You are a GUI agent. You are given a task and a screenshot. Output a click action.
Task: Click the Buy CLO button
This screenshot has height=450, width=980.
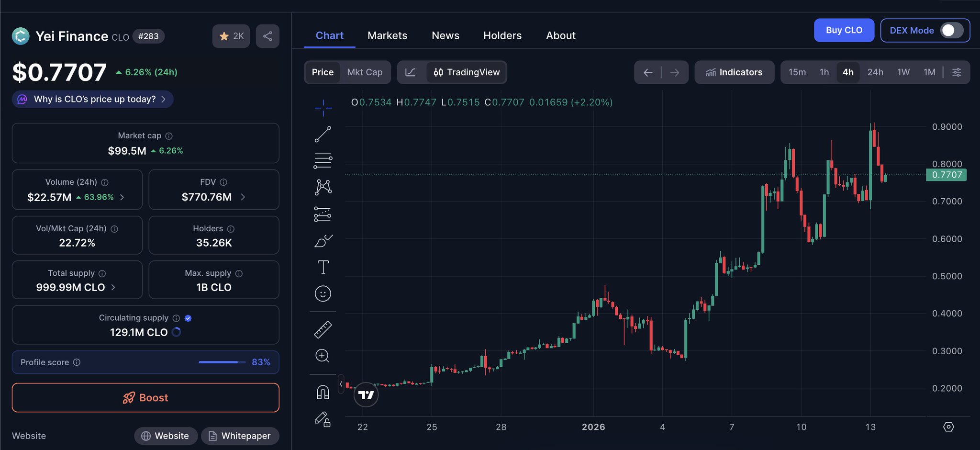tap(844, 31)
